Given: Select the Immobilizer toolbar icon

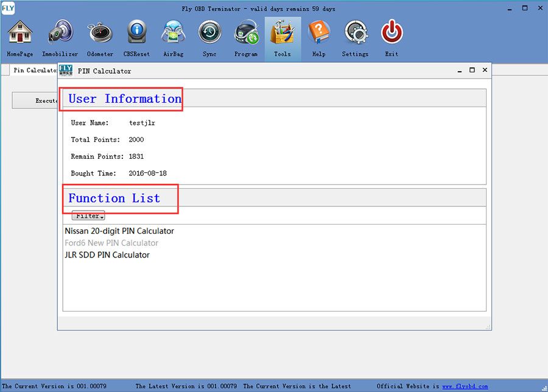Looking at the screenshot, I should [60, 33].
